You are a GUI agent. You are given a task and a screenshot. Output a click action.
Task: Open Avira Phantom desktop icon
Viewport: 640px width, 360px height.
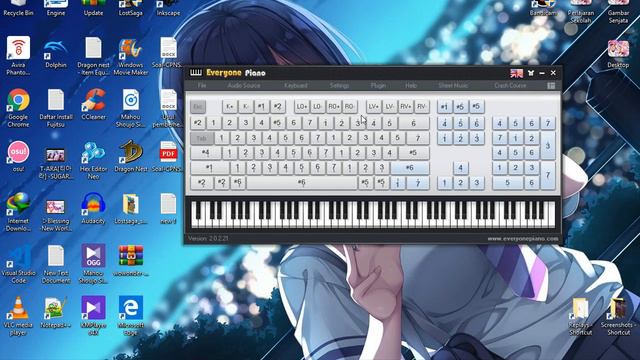tap(18, 56)
